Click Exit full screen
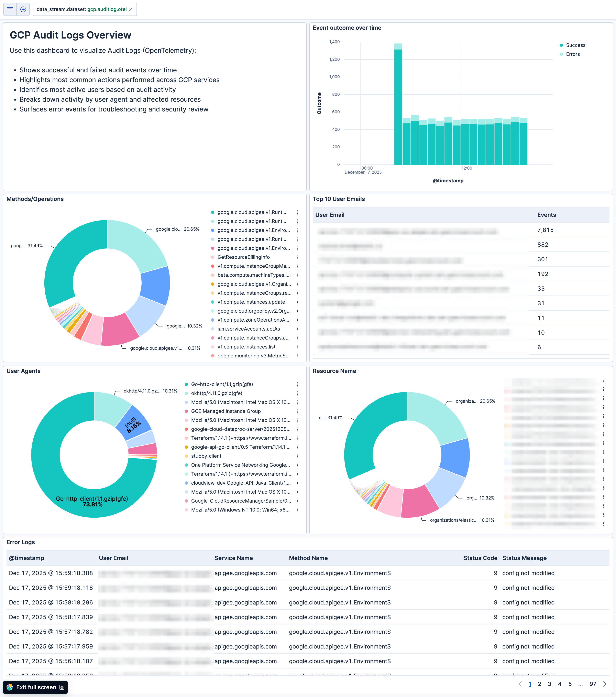 pos(36,687)
